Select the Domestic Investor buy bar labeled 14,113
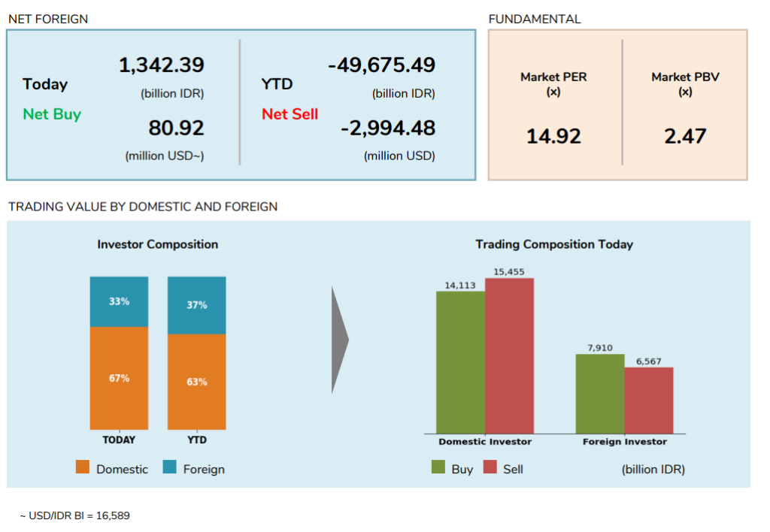Viewport: 770px width, 532px height. (460, 362)
